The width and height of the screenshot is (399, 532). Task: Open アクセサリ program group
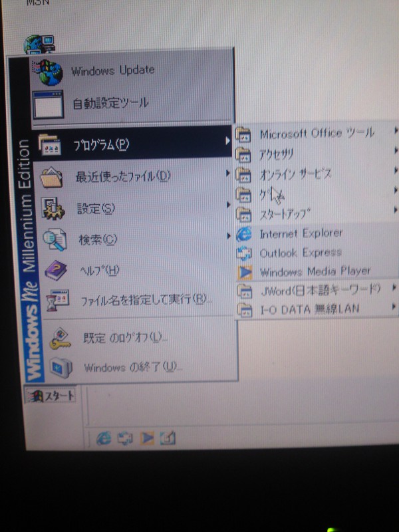[x=317, y=154]
